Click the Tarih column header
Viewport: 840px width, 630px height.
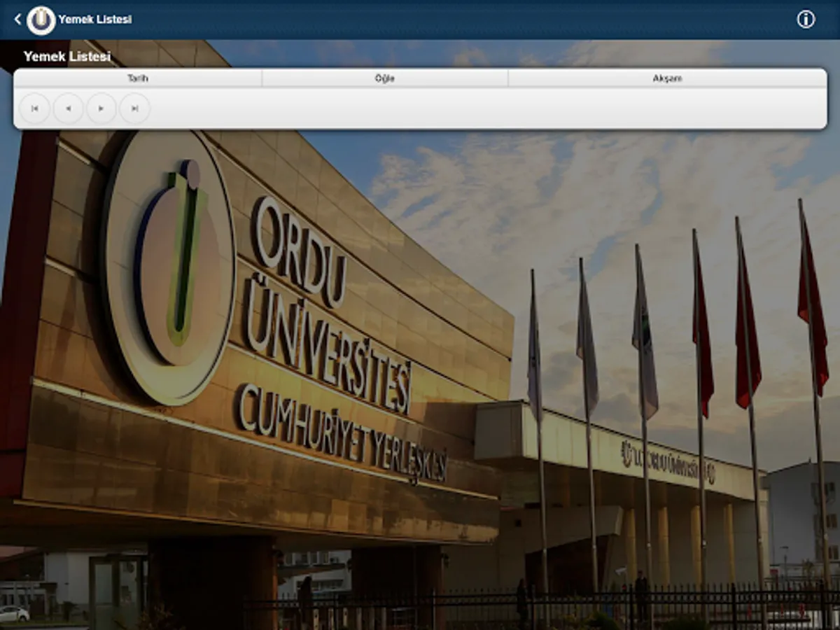tap(138, 78)
